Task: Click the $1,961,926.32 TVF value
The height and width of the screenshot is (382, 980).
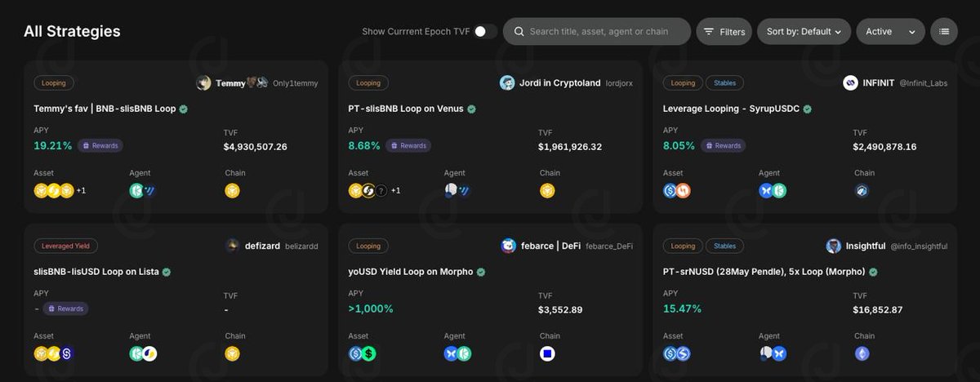Action: (x=570, y=147)
